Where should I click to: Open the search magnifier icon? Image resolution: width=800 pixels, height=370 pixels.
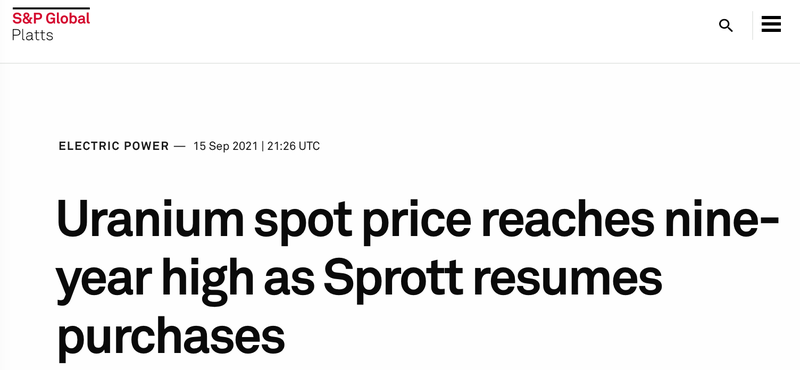click(726, 26)
